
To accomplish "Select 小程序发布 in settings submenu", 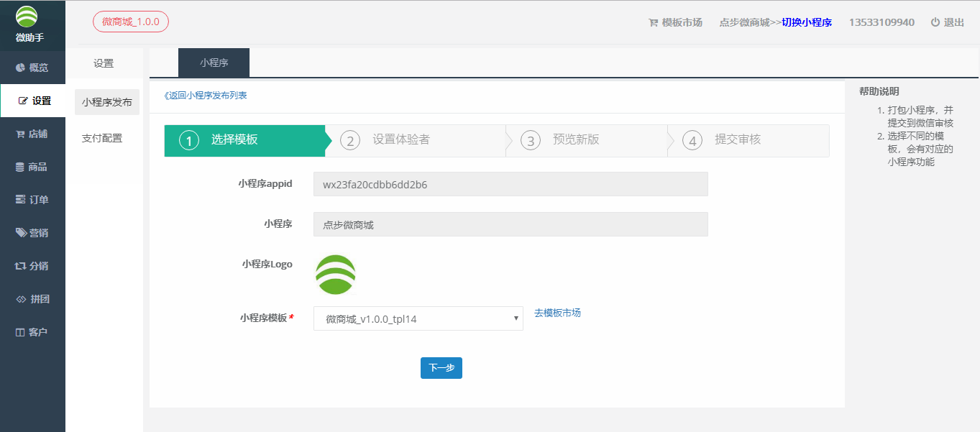I will click(107, 102).
